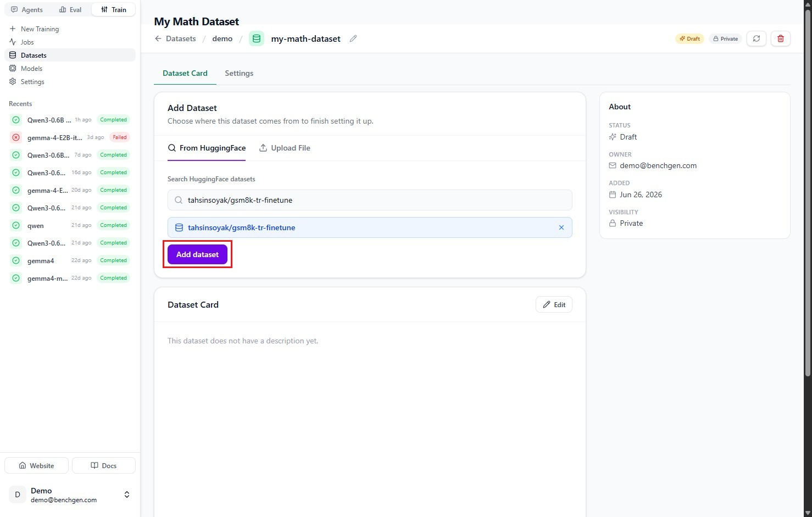Click the check icon beside gemma4-m... job
Screen dimensions: 812x517
16,278
